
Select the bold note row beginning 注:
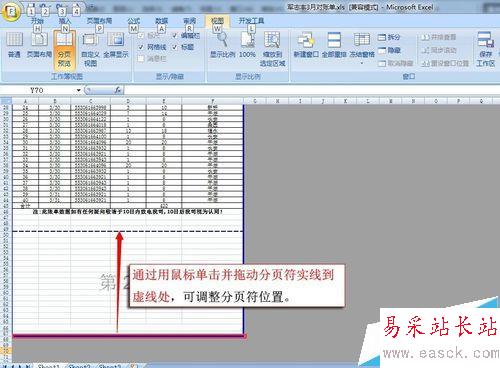pyautogui.click(x=128, y=212)
